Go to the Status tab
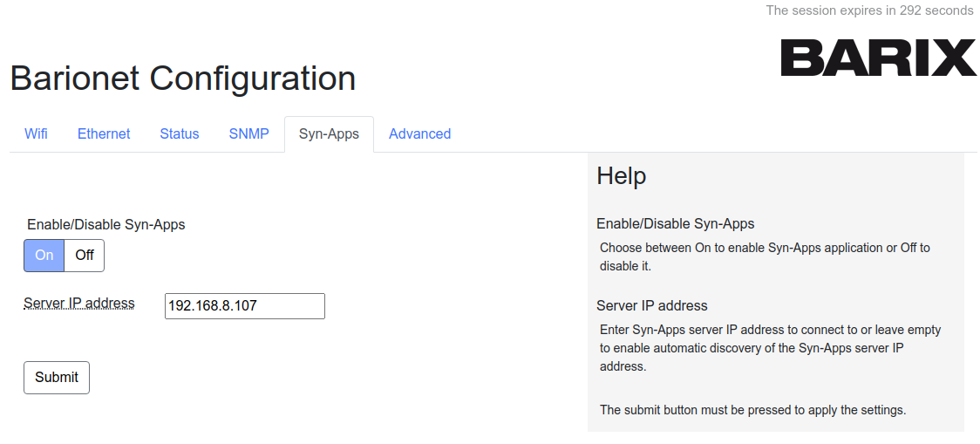Image resolution: width=980 pixels, height=444 pixels. click(180, 134)
